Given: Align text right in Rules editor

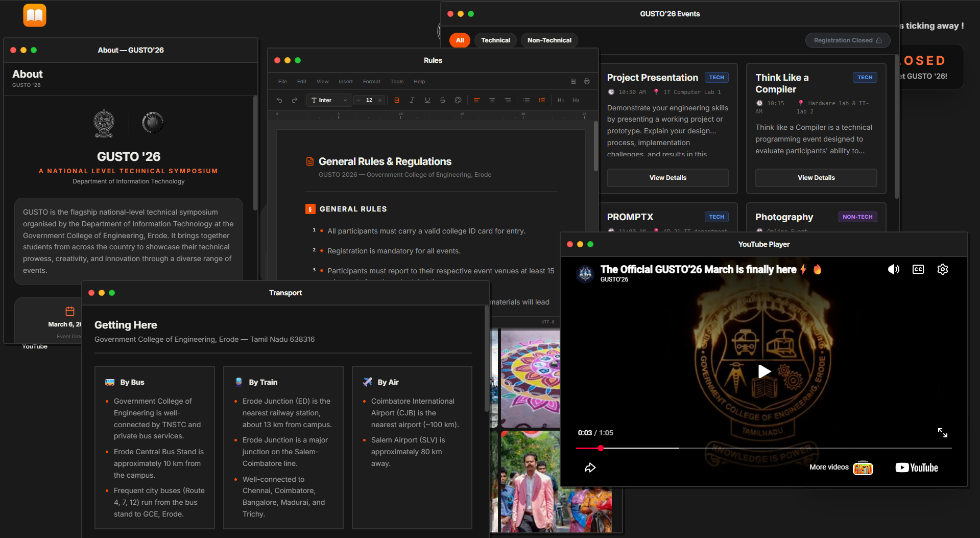Looking at the screenshot, I should pos(508,100).
